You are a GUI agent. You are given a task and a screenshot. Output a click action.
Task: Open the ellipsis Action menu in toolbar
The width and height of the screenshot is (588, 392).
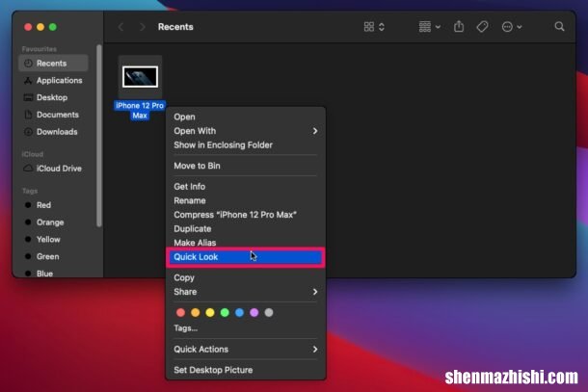point(512,27)
